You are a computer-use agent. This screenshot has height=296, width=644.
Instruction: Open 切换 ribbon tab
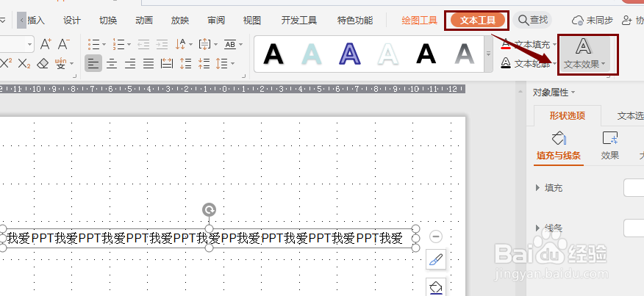pyautogui.click(x=108, y=20)
